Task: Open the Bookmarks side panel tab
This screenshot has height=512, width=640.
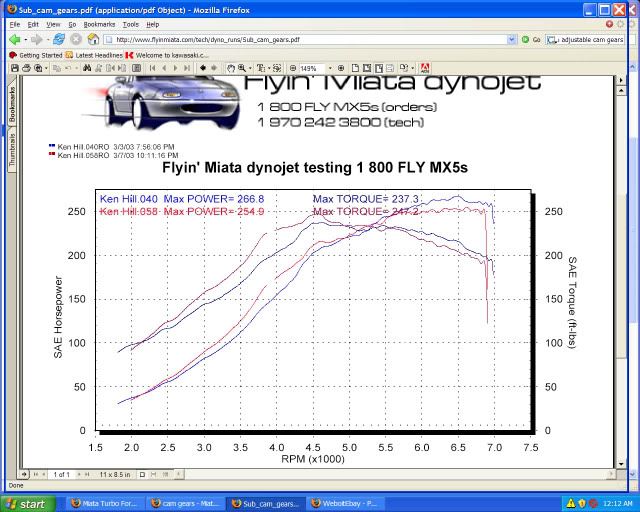Action: 12,103
